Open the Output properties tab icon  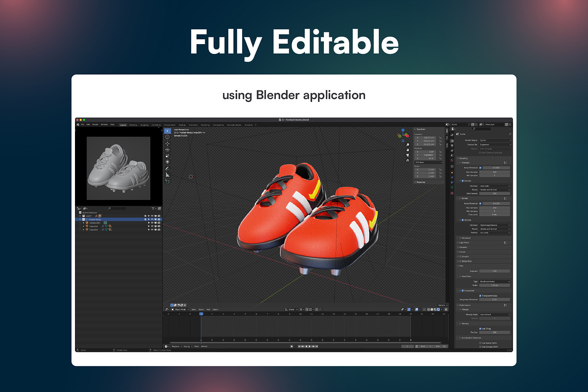(452, 146)
